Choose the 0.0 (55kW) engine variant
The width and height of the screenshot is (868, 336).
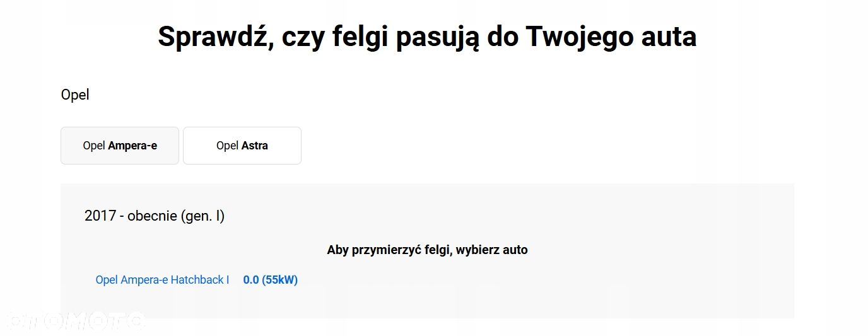point(270,280)
